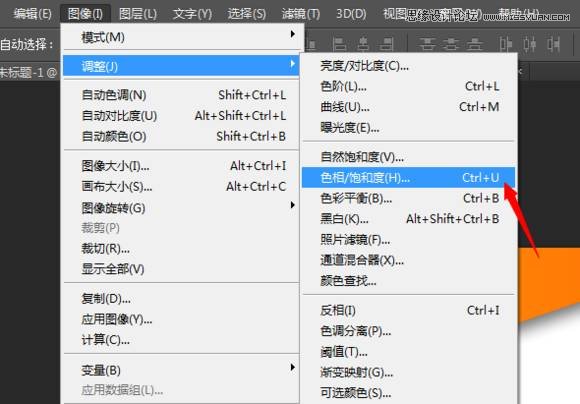580x404 pixels.
Task: Open 图像大小(I)... dialog
Action: (181, 166)
